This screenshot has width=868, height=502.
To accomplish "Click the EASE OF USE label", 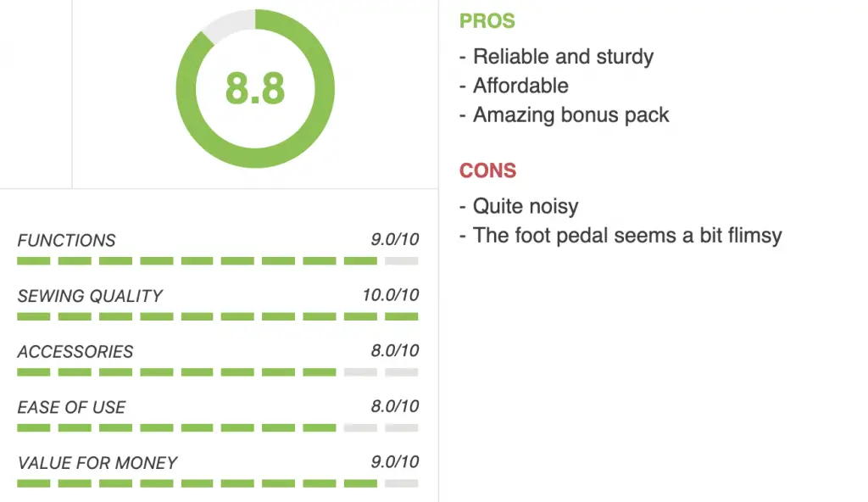I will (71, 407).
